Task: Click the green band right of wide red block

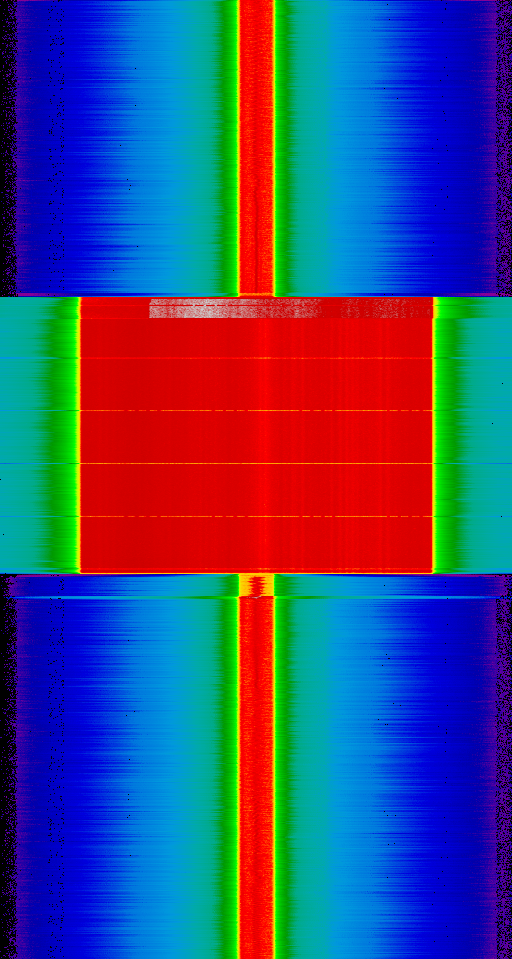Action: click(448, 435)
